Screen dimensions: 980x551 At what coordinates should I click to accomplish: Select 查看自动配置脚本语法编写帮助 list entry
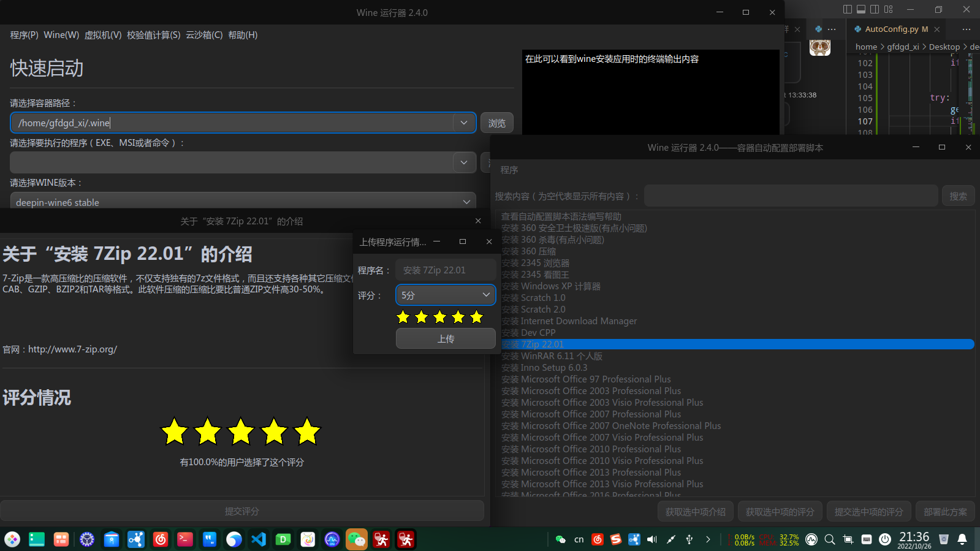pyautogui.click(x=737, y=216)
